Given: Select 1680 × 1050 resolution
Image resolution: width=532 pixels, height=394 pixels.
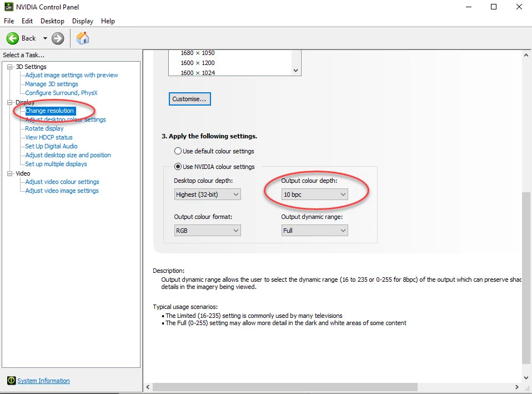Looking at the screenshot, I should (x=198, y=53).
